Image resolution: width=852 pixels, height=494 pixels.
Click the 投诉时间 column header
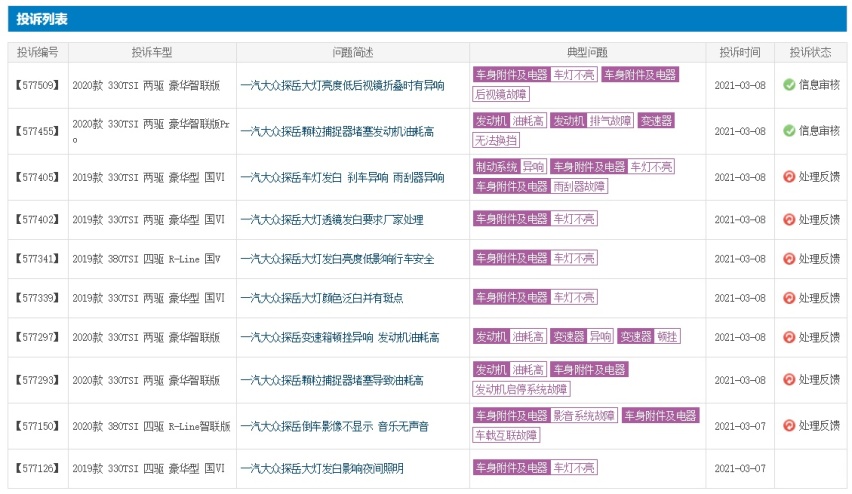pyautogui.click(x=740, y=53)
